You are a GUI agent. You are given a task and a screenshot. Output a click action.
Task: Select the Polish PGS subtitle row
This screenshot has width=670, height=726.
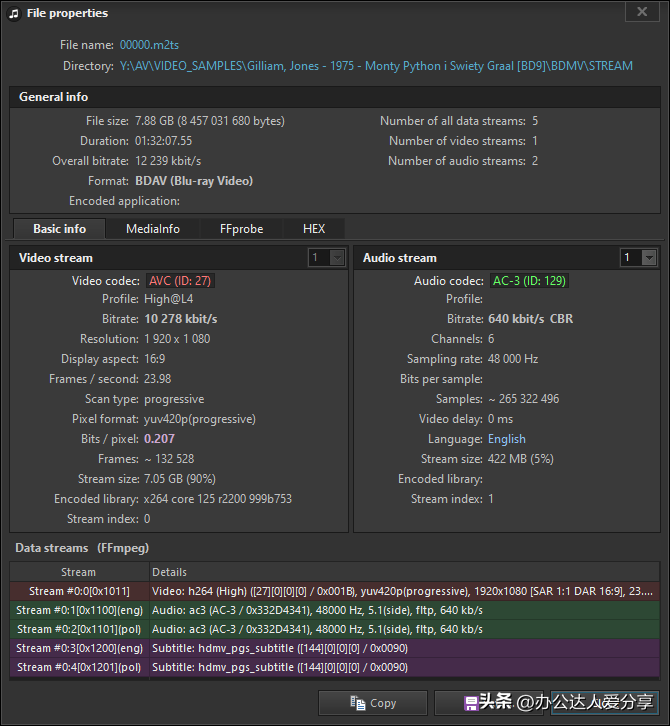pyautogui.click(x=335, y=667)
